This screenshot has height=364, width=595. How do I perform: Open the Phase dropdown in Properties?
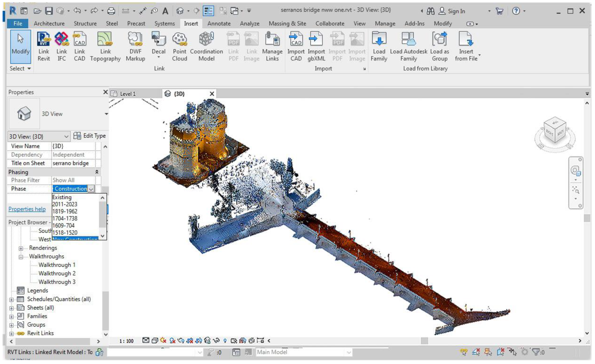point(91,189)
